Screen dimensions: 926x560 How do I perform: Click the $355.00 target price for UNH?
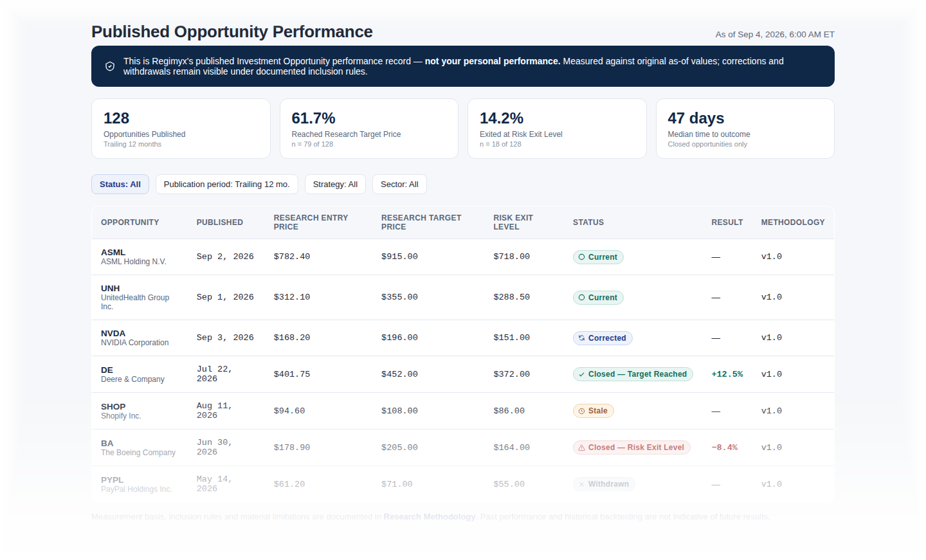pyautogui.click(x=399, y=297)
